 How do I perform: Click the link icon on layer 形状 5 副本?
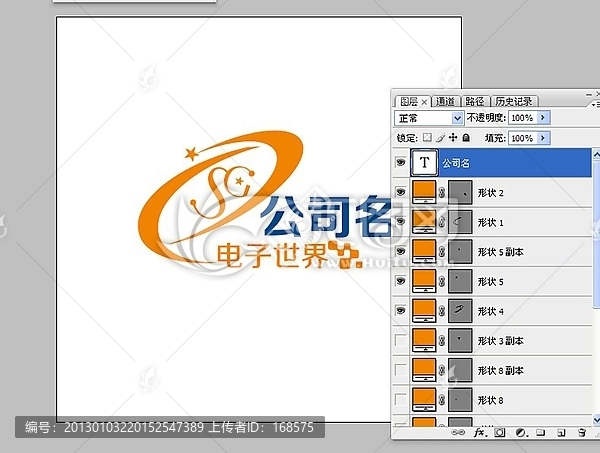point(442,252)
